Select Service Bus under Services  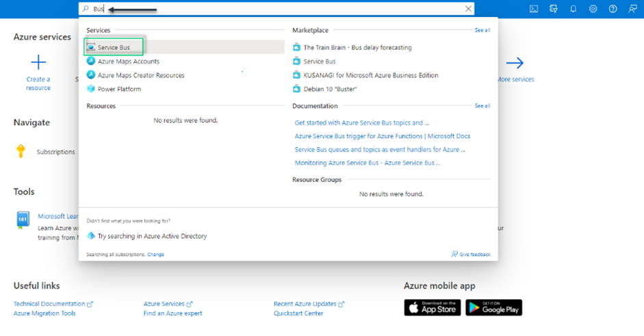[x=184, y=47]
